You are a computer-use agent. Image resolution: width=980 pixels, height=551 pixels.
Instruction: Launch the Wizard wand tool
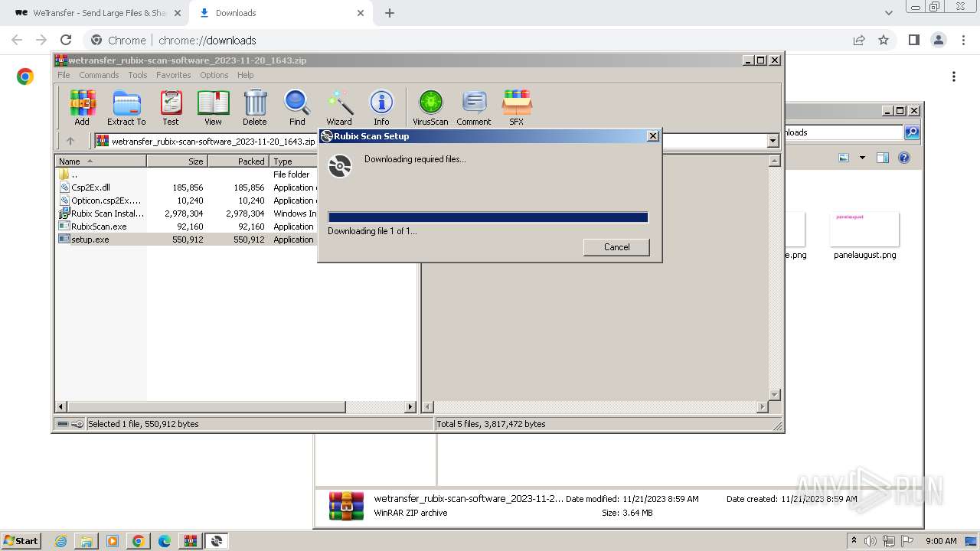339,108
